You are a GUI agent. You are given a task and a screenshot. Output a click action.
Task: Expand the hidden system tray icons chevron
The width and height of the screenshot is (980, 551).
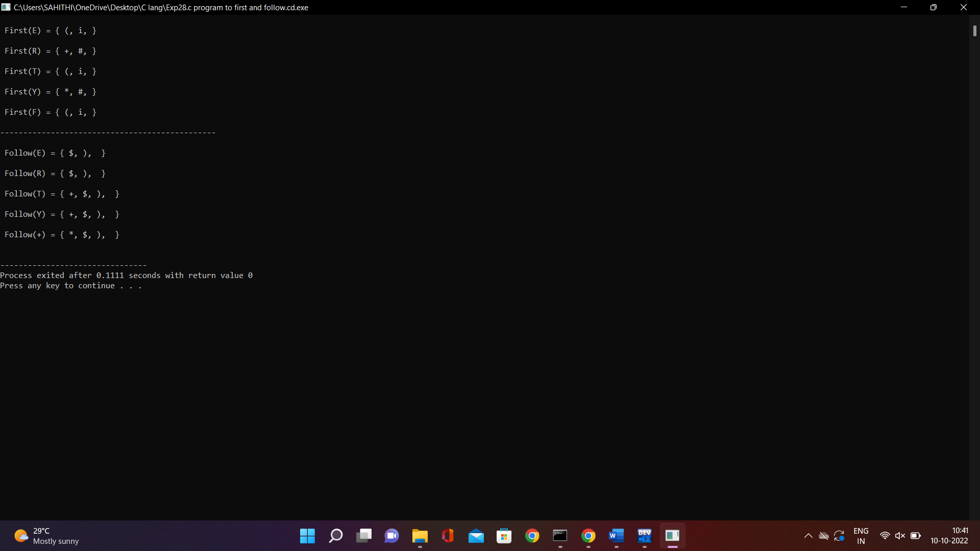[x=808, y=536]
